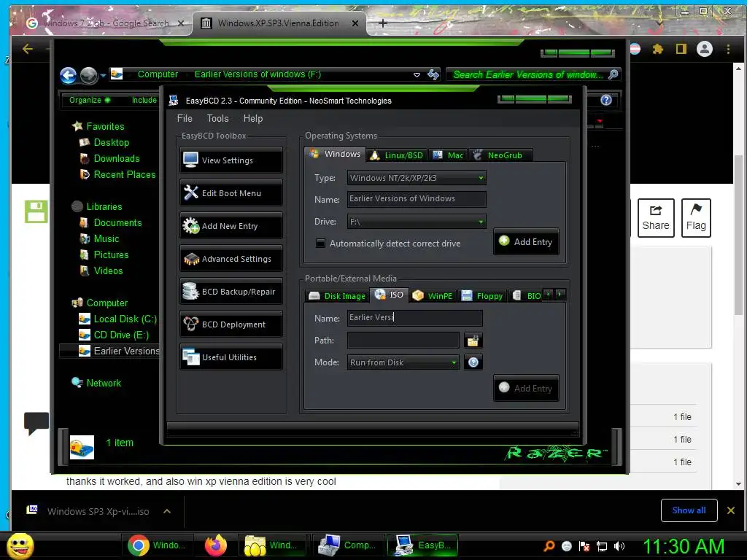Select the ISO portable media tab

click(x=390, y=295)
